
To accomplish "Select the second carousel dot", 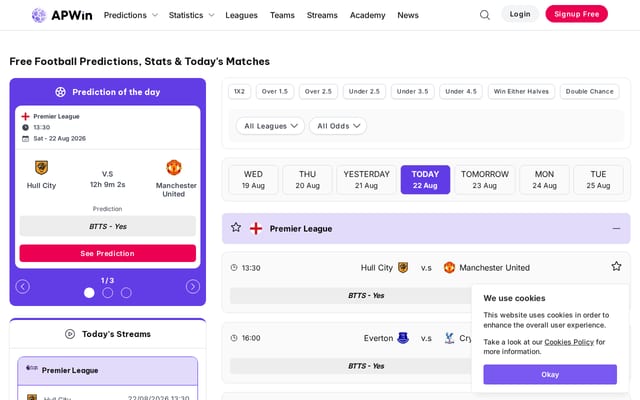I will click(108, 293).
